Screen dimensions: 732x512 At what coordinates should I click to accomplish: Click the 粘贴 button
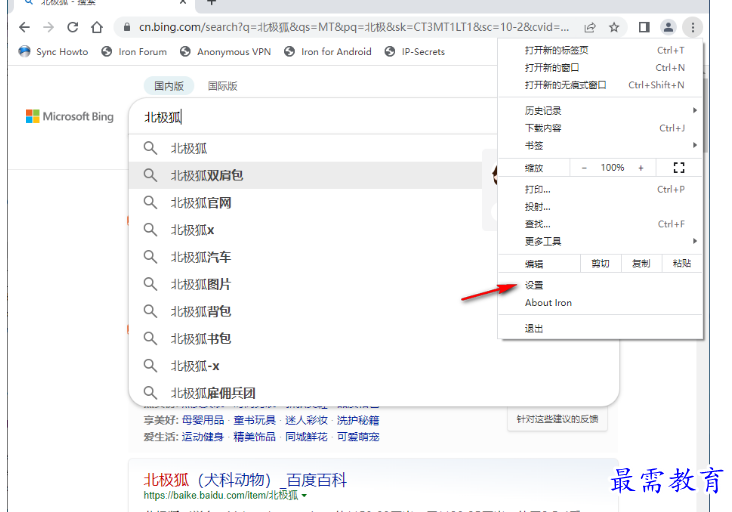click(682, 264)
